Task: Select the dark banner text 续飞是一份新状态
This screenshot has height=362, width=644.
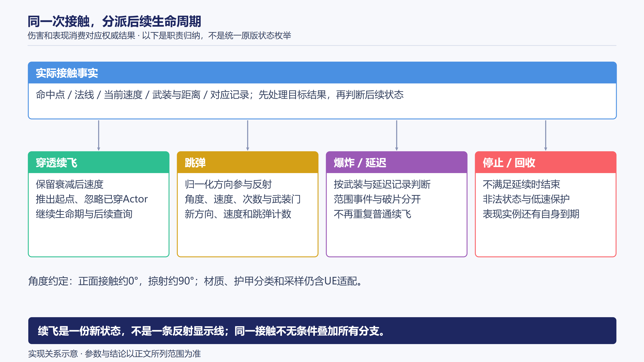Action: click(x=211, y=331)
